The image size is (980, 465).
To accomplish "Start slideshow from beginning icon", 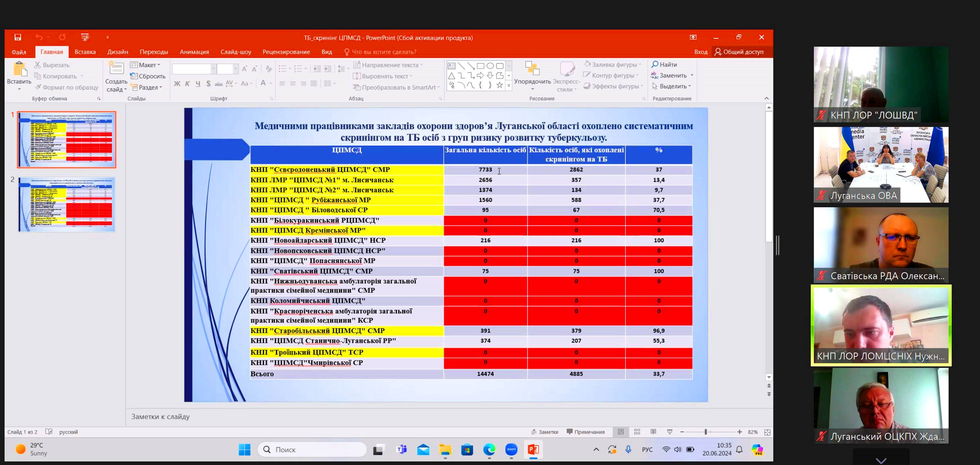I will [x=85, y=37].
